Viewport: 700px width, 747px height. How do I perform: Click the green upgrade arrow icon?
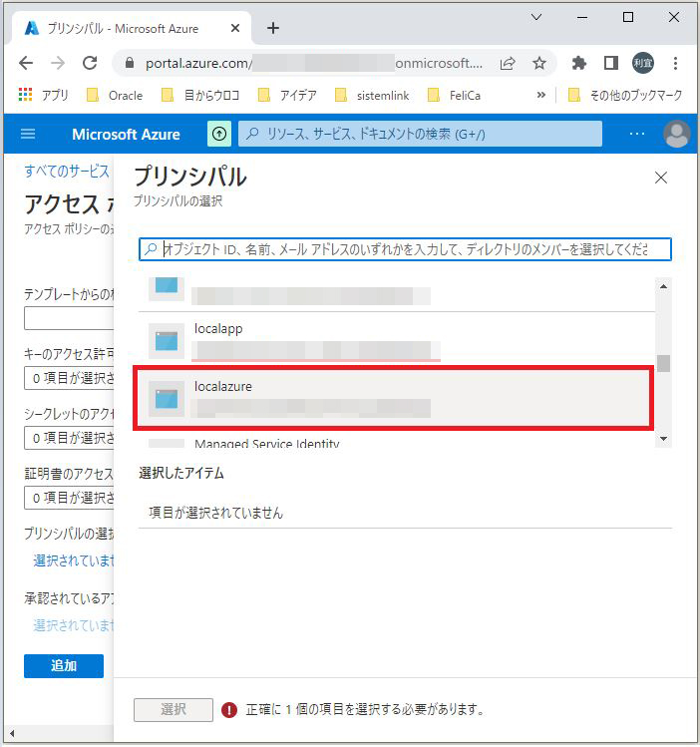(x=219, y=134)
